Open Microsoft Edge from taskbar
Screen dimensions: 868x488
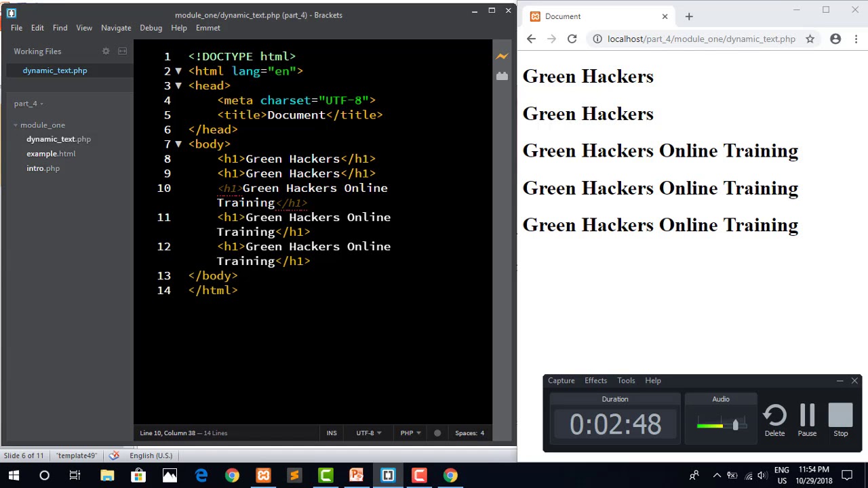point(201,475)
